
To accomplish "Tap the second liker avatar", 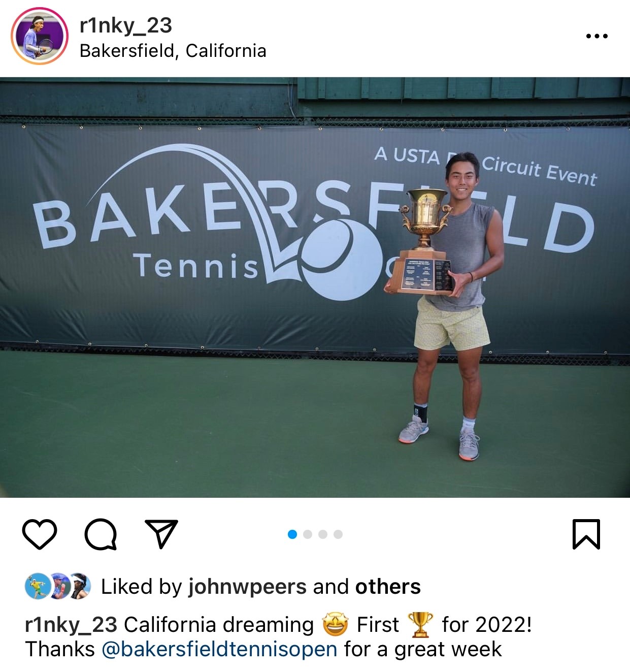I will (59, 586).
